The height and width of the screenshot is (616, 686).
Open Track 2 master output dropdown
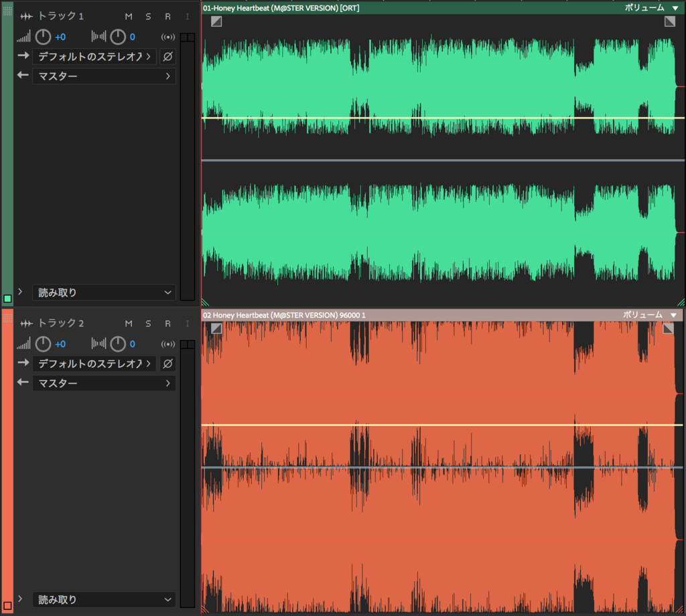[x=104, y=383]
